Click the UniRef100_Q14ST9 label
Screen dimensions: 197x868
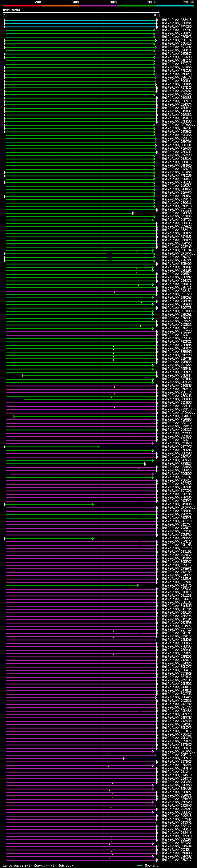(x=177, y=775)
